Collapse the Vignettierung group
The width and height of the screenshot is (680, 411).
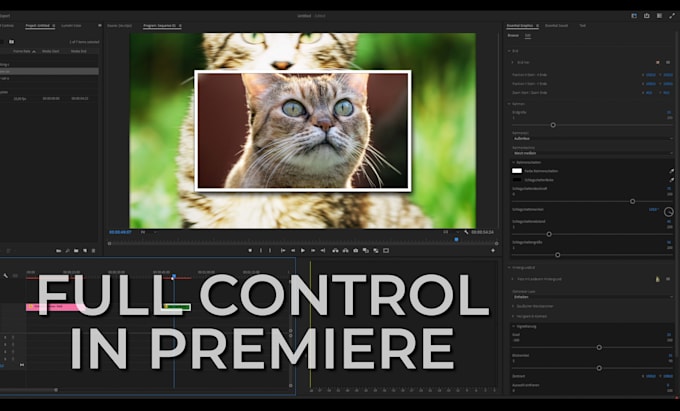pyautogui.click(x=513, y=326)
